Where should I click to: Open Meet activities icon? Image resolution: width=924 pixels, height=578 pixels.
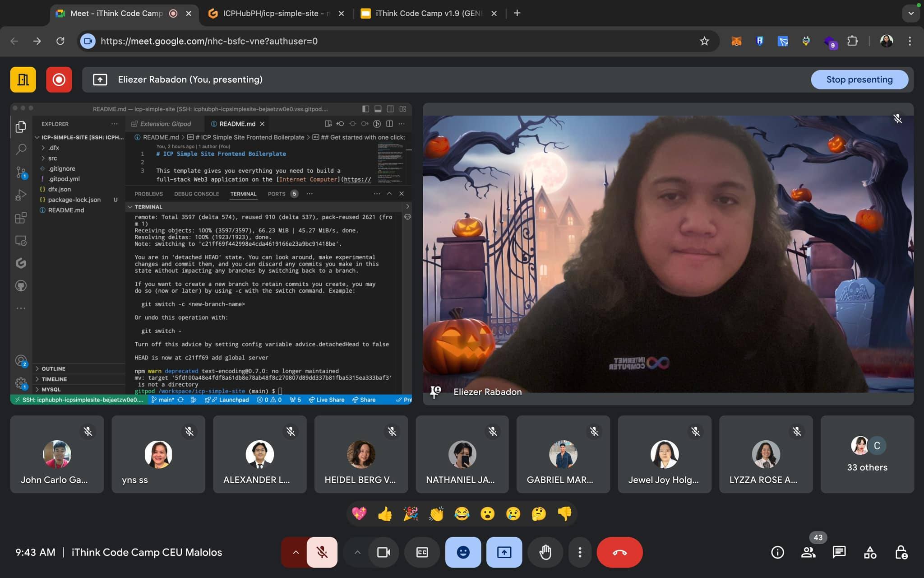tap(870, 552)
